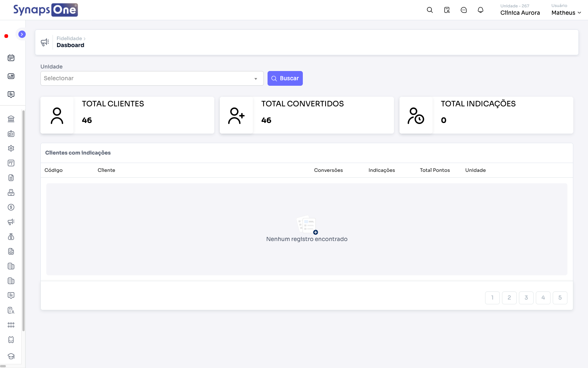Viewport: 588px width, 368px height.
Task: Open the badge ID sidebar icon
Action: (11, 134)
